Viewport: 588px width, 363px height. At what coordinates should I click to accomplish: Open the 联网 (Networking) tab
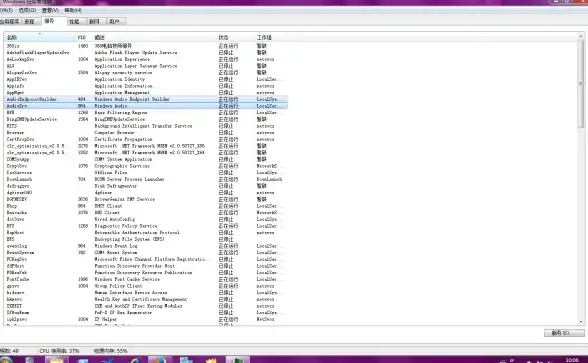94,21
